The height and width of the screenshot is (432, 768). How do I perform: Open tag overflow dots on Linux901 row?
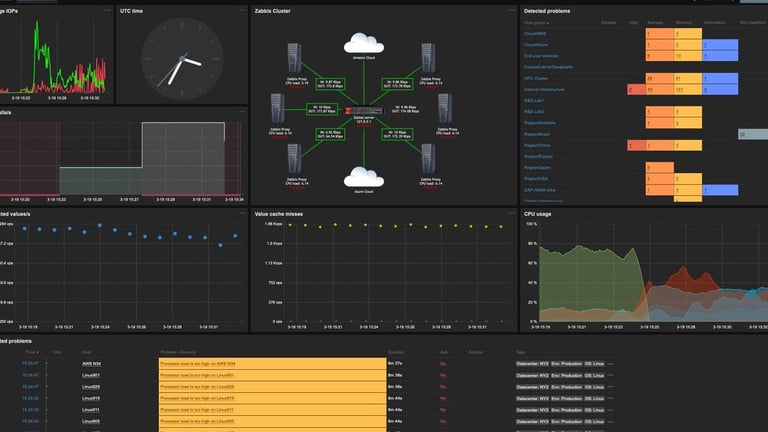click(610, 376)
